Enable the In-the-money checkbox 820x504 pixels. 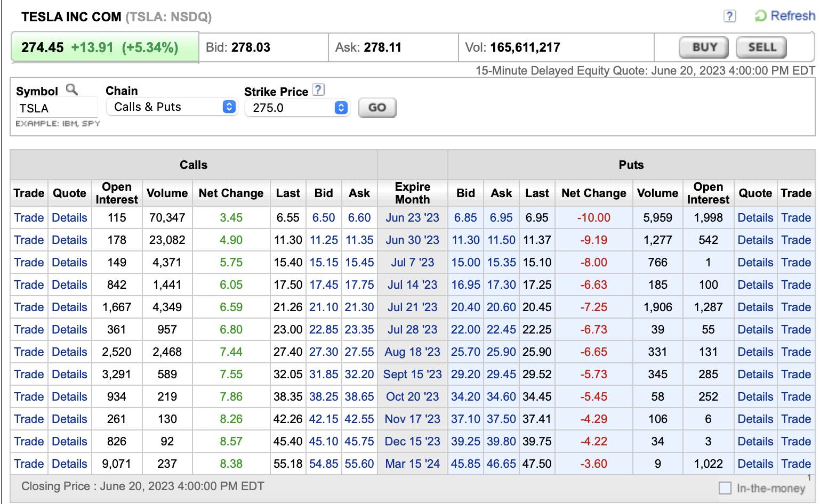(725, 488)
